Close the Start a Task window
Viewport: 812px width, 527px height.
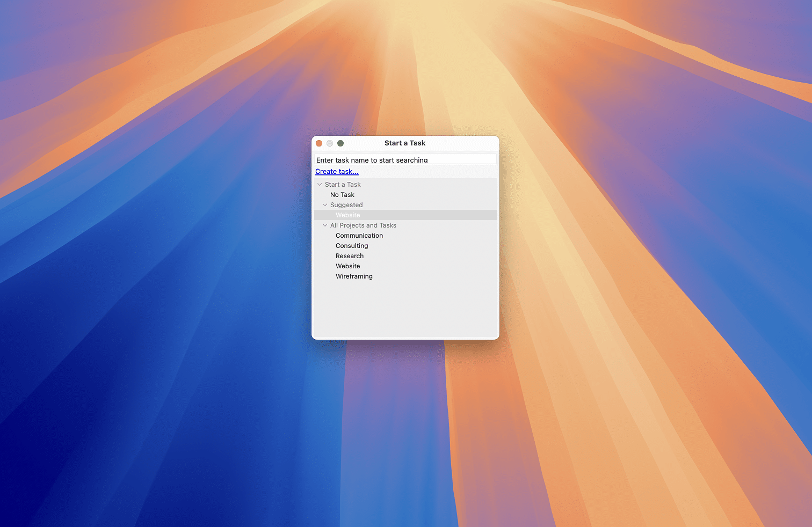[x=319, y=143]
